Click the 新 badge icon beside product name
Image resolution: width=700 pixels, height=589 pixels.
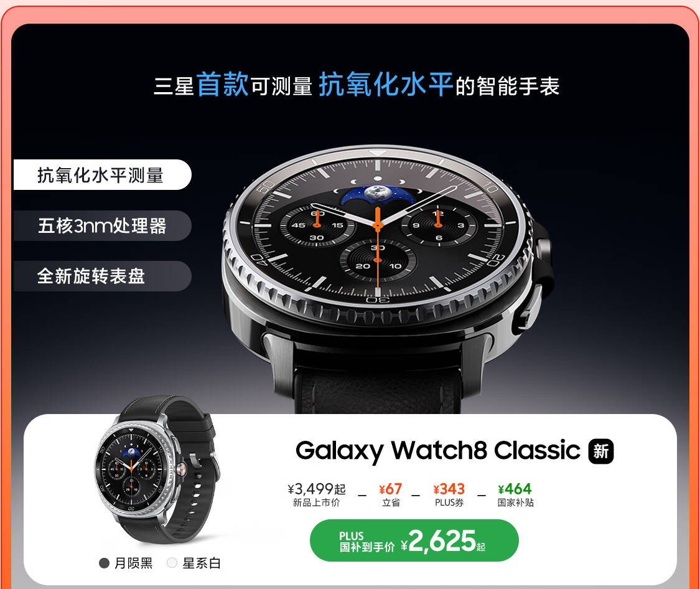601,451
